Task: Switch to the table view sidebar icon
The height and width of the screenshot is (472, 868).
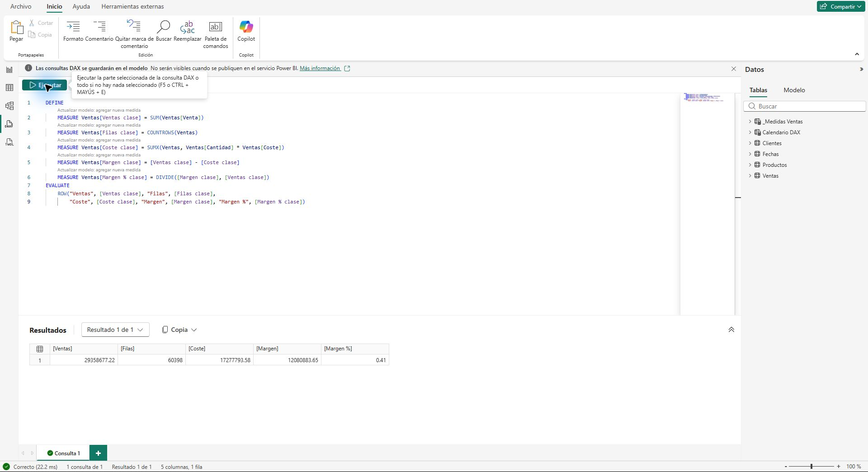Action: pos(9,88)
